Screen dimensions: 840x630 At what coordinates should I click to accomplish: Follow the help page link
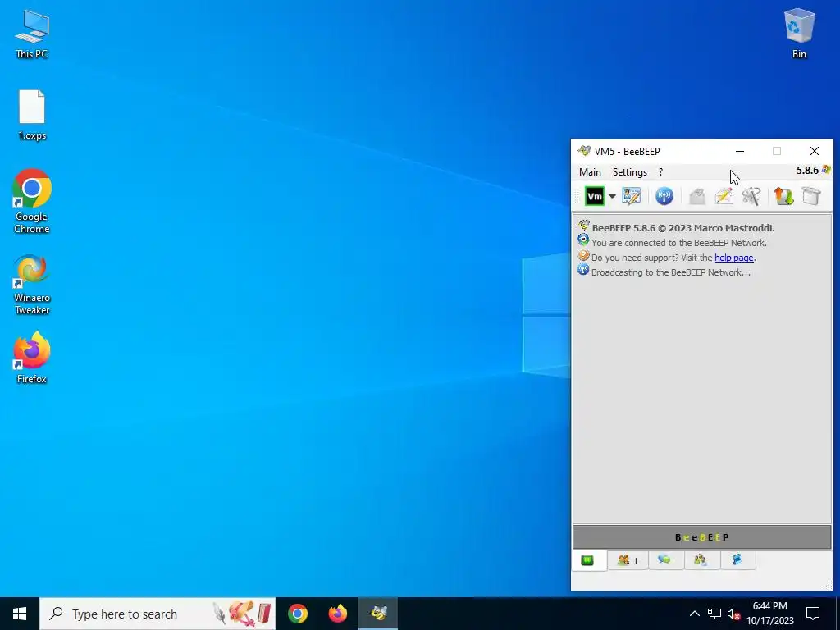tap(734, 258)
